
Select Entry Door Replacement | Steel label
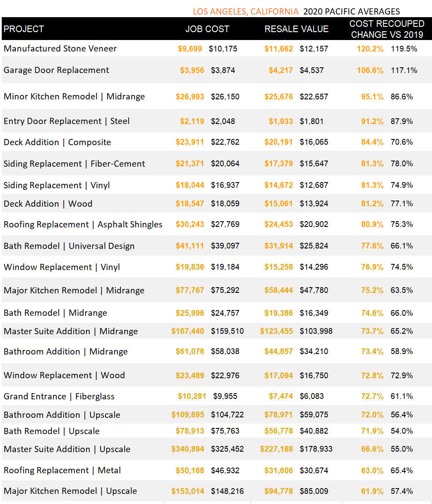[66, 121]
